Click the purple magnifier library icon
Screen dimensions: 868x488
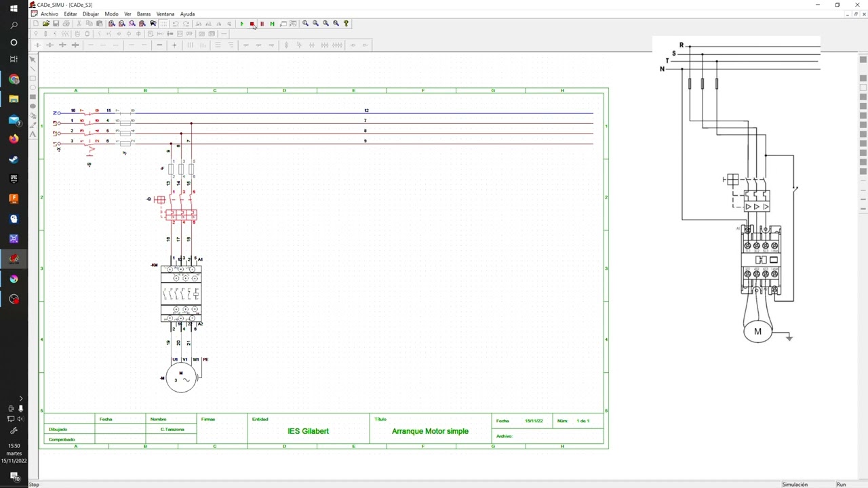pos(132,24)
